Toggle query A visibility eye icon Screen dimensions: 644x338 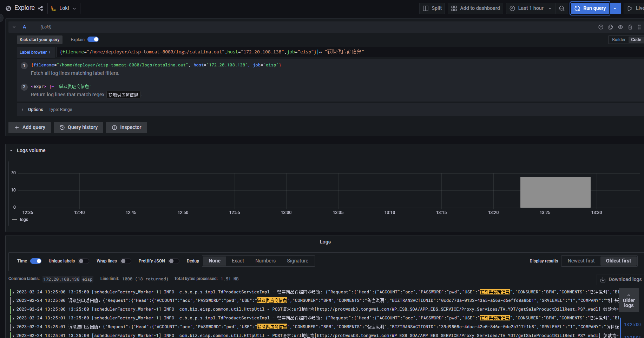coord(620,27)
